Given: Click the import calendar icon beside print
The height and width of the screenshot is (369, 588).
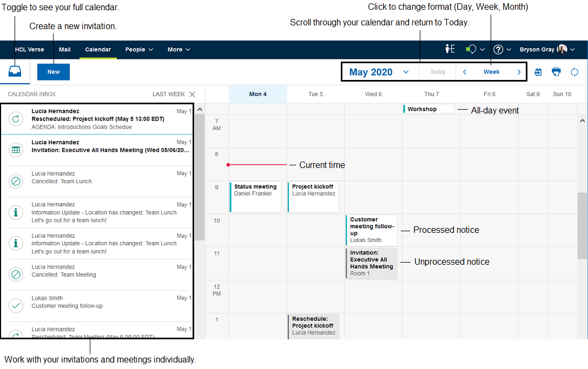Looking at the screenshot, I should tap(538, 72).
